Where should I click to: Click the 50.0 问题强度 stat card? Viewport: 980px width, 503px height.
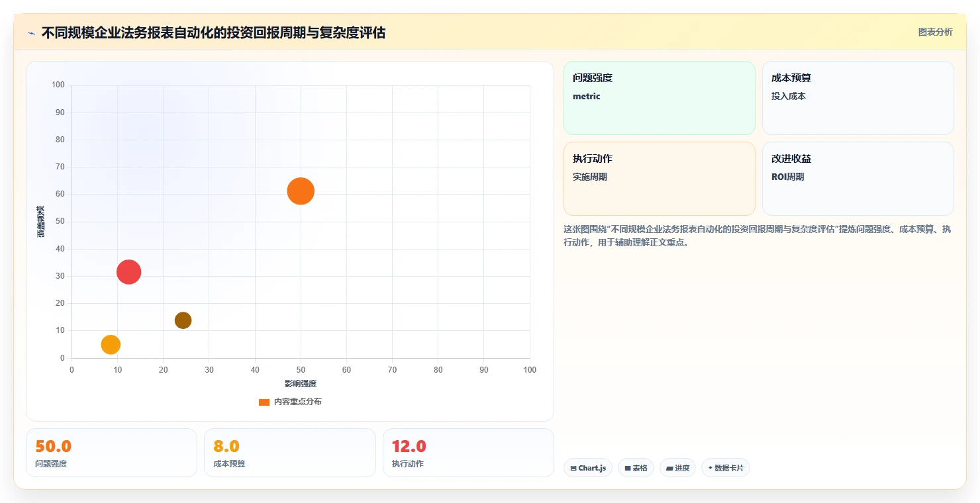(111, 453)
